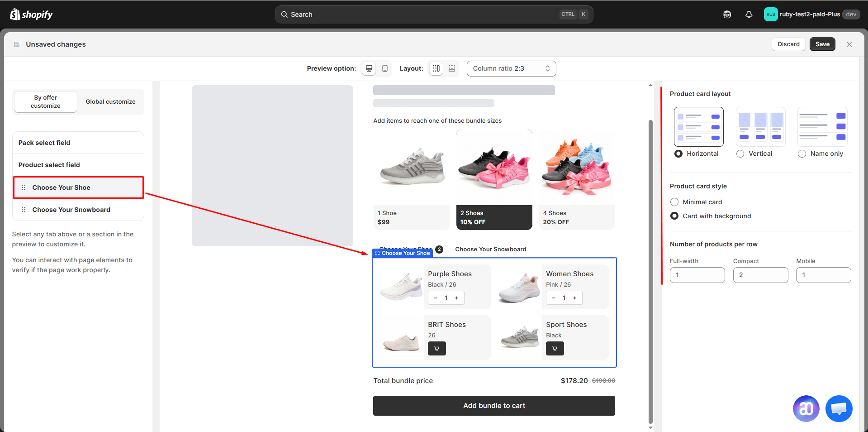Open the Shopify Sidekick assistant icon
Image resolution: width=868 pixels, height=432 pixels.
[x=727, y=14]
